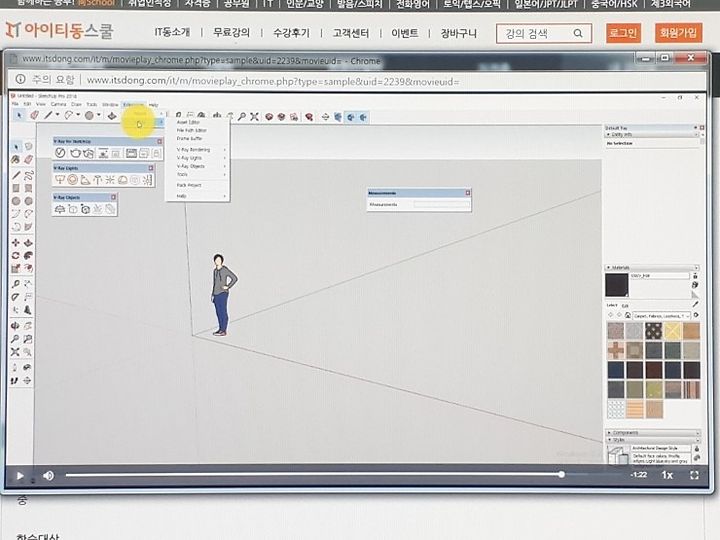Click the Measurements input box

pos(441,204)
